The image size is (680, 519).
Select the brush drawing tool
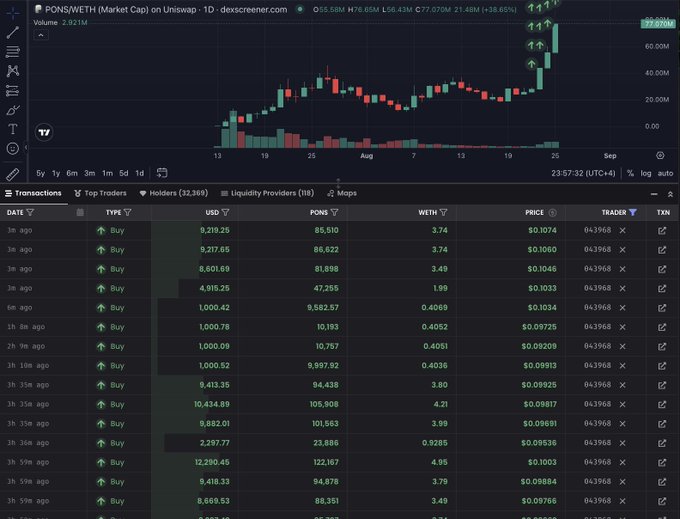pos(13,110)
